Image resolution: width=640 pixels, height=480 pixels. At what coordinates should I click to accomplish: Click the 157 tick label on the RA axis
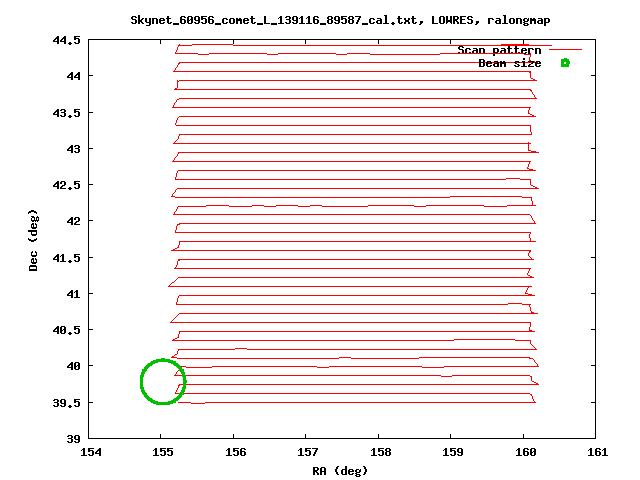[307, 452]
